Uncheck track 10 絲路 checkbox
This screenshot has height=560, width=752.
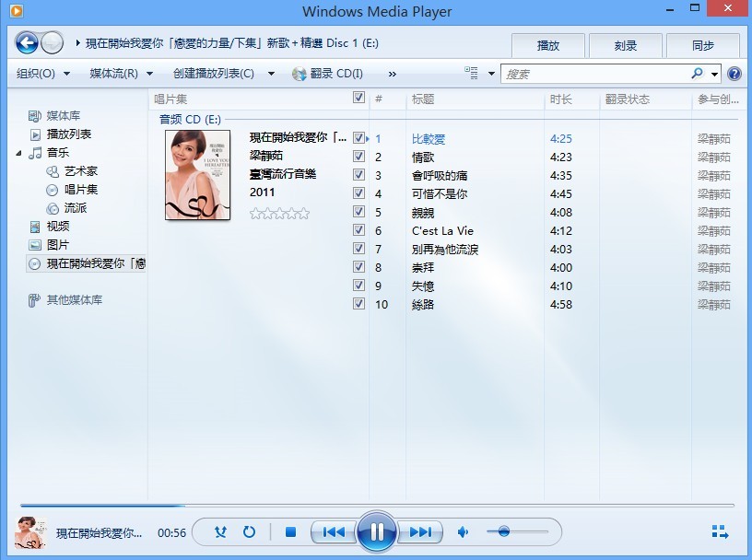(x=358, y=304)
